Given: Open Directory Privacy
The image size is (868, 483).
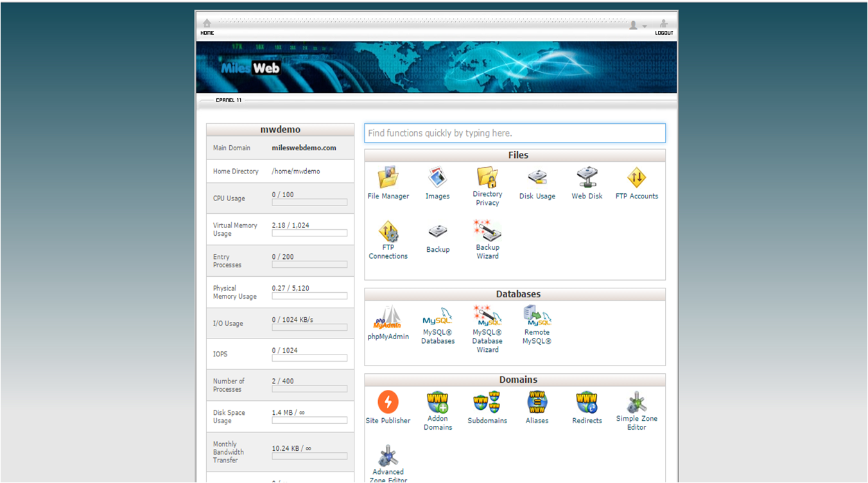Looking at the screenshot, I should (x=487, y=177).
